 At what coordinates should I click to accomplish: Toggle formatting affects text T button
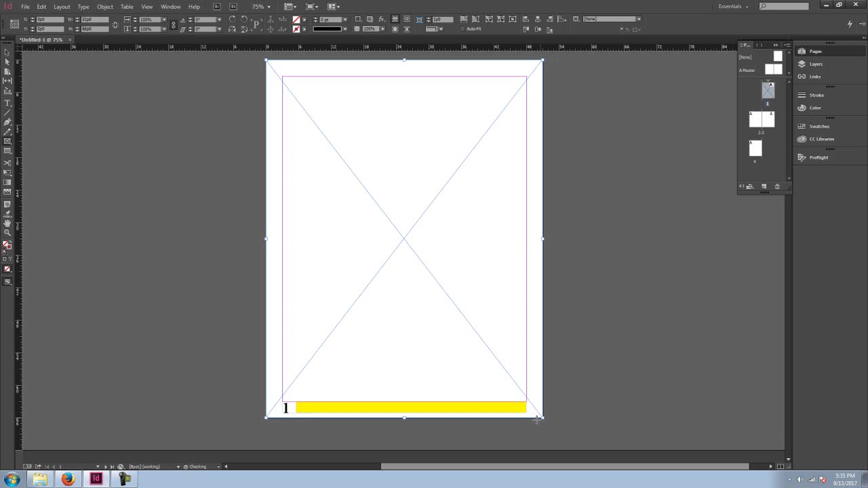click(10, 259)
